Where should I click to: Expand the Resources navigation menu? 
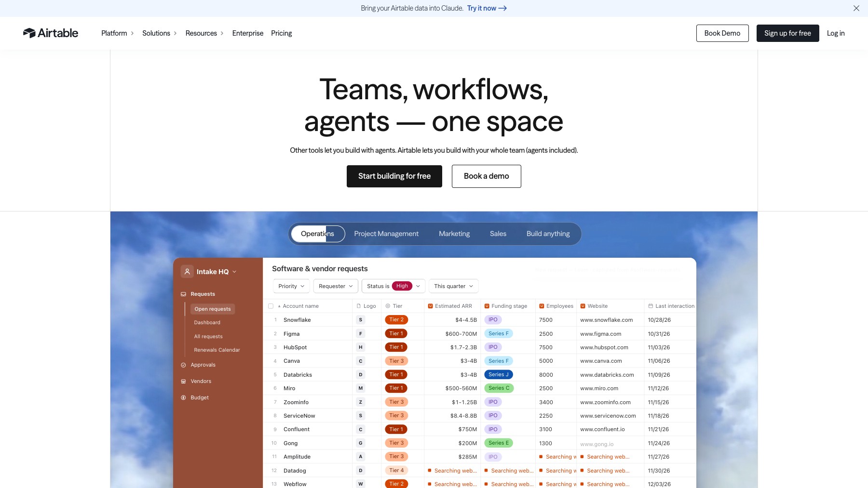click(x=204, y=33)
